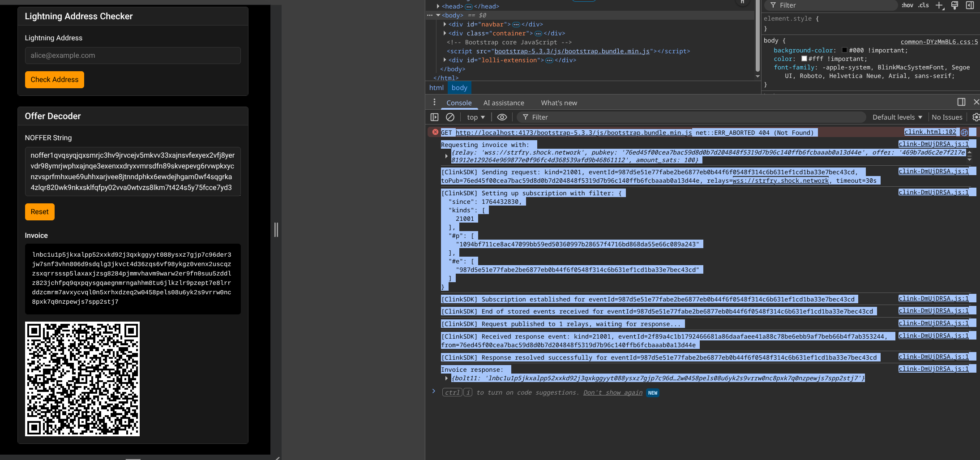Open the drawer three-dots menu
The image size is (980, 460).
[x=434, y=103]
